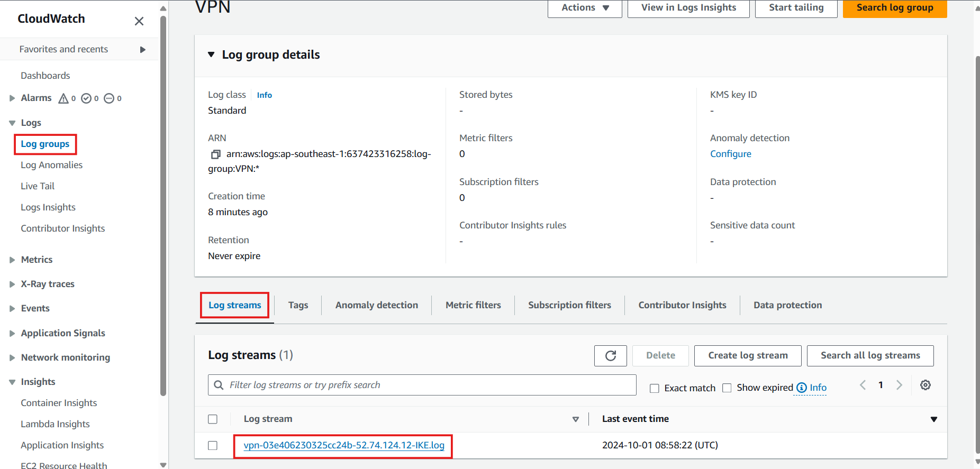The image size is (980, 469).
Task: Click the Info circle icon beside Show expired
Action: coord(802,388)
